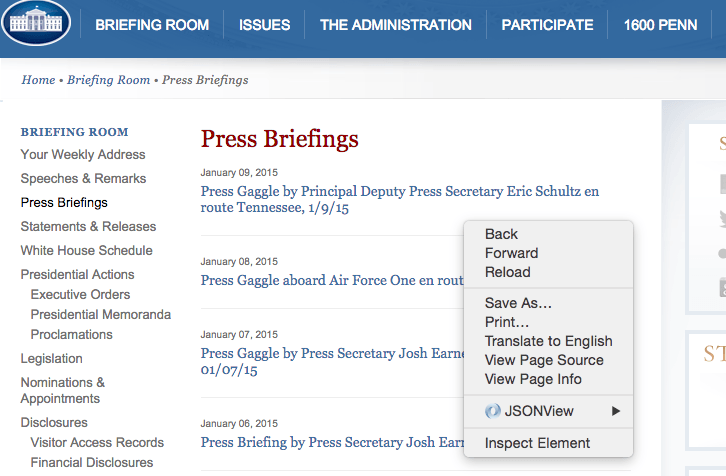Screen dimensions: 726x476
Task: Open White House Schedule sidebar link
Action: (87, 251)
